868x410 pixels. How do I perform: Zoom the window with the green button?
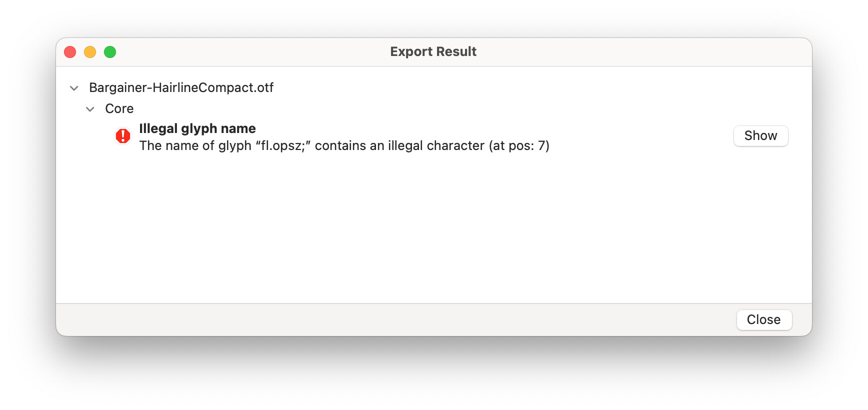(110, 52)
